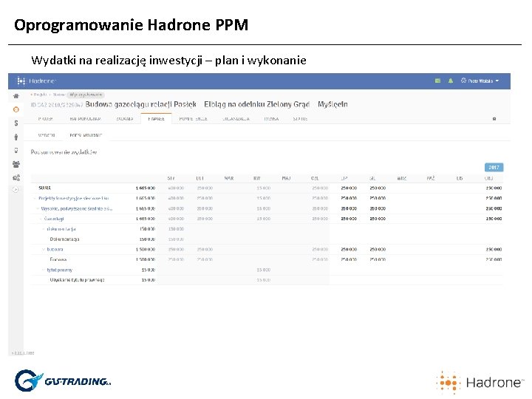Click the MAJ month column header
This screenshot has width=532, height=399.
(x=286, y=178)
